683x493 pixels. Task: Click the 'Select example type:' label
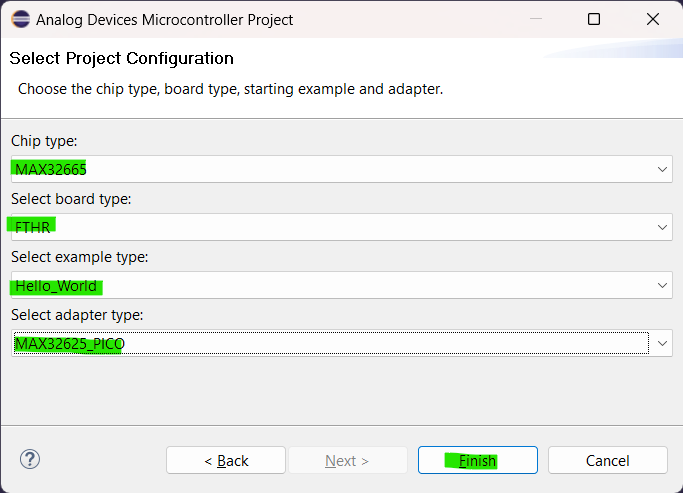pos(80,257)
